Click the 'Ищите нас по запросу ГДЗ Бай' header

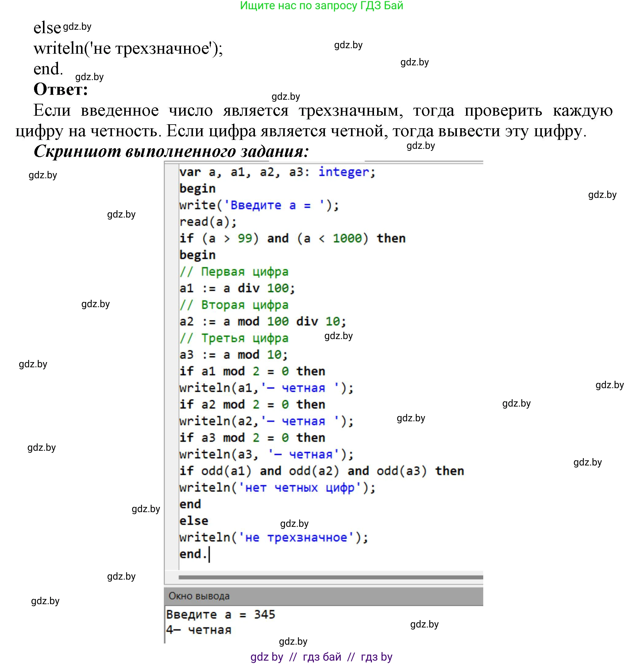(x=322, y=6)
